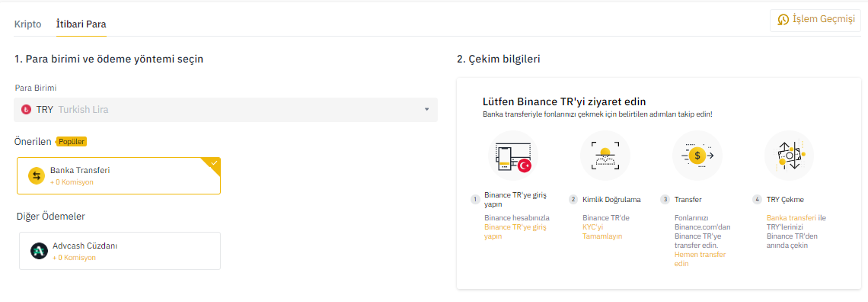Image resolution: width=868 pixels, height=302 pixels.
Task: Click the TRY Çekme cash arrows illustration
Action: click(790, 156)
